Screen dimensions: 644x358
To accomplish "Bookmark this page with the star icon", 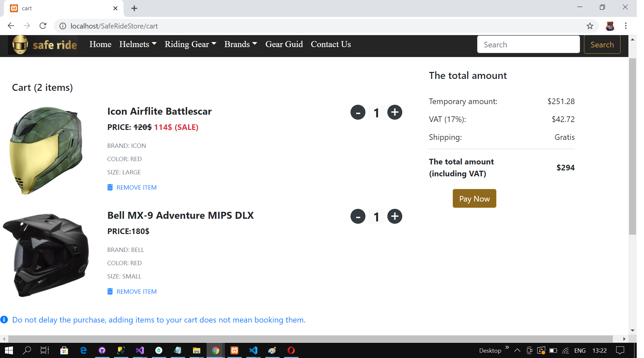I will [x=590, y=26].
